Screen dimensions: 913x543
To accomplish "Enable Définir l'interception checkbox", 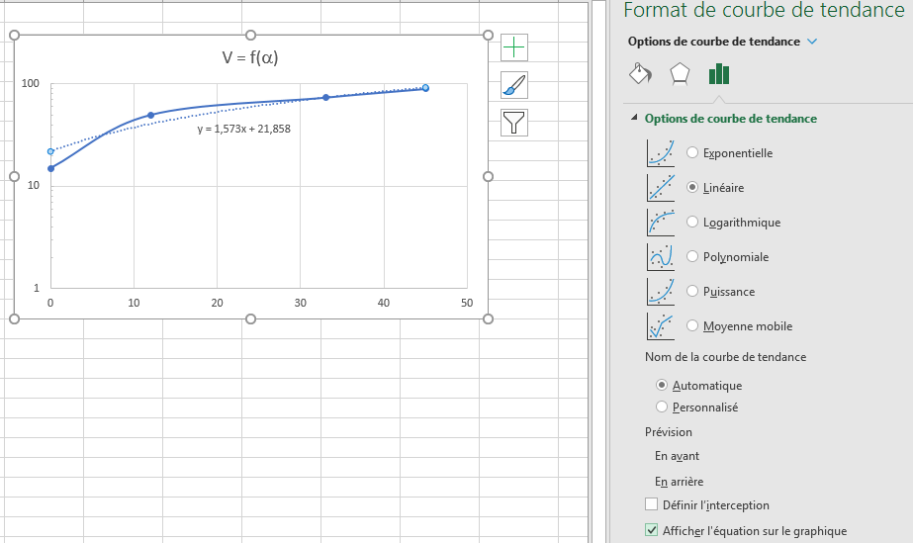I will [x=652, y=504].
